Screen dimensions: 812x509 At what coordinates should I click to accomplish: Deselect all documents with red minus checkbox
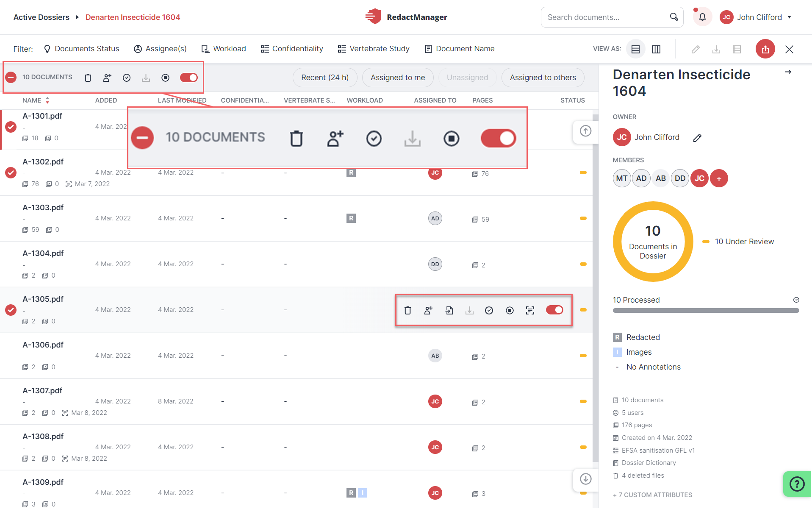(11, 77)
